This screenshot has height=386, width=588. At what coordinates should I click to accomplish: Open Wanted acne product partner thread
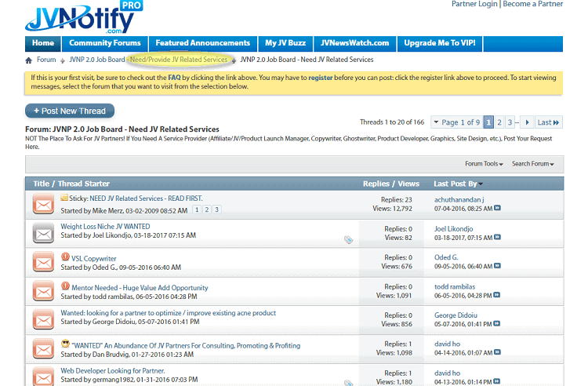pyautogui.click(x=169, y=313)
